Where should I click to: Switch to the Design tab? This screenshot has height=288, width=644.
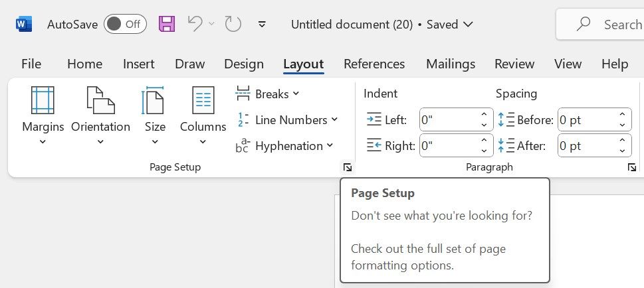tap(244, 64)
